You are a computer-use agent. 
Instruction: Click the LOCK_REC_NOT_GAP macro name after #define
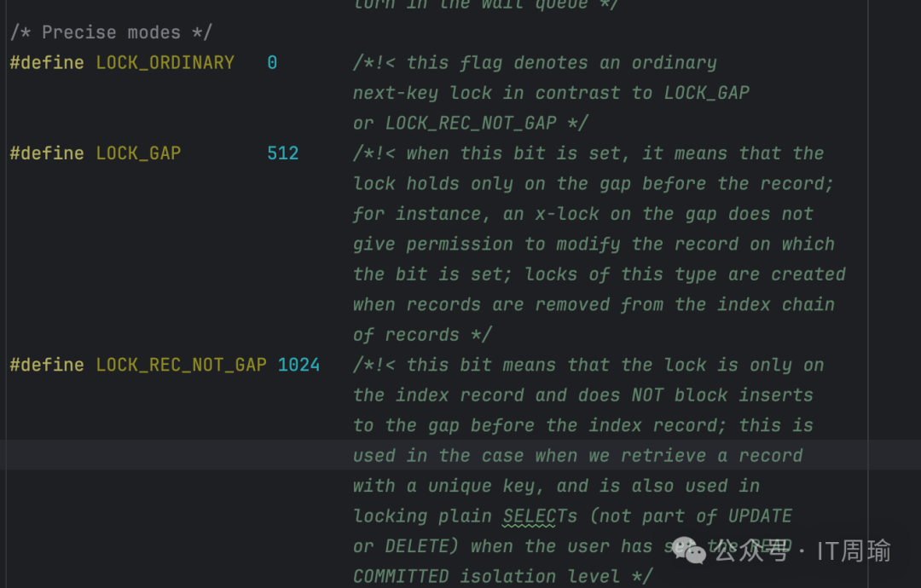click(181, 365)
